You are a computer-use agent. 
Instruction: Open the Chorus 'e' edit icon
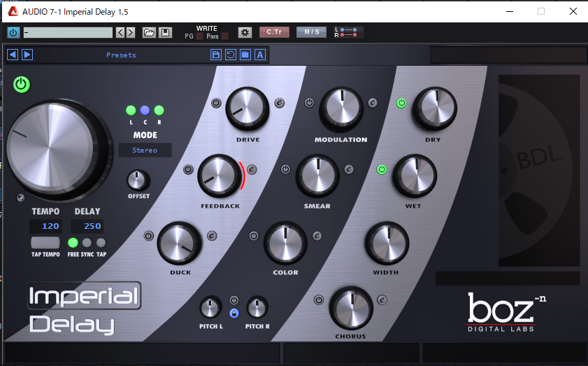tap(382, 300)
